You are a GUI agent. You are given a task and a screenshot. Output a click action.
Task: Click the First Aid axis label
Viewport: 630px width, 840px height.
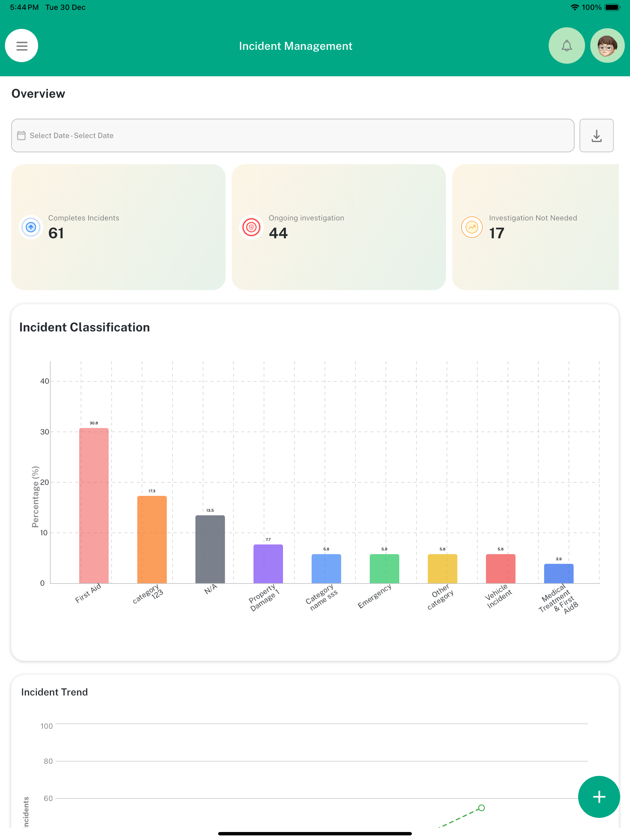(88, 593)
